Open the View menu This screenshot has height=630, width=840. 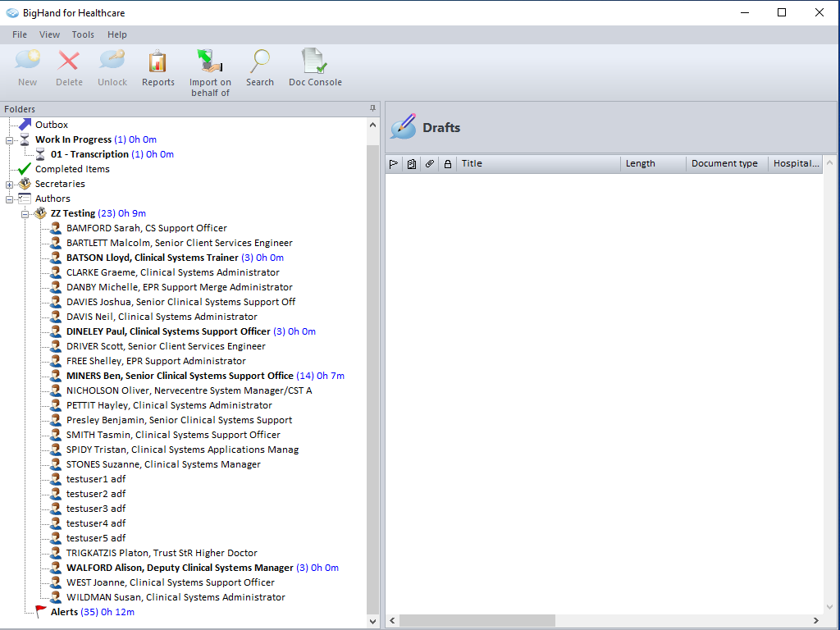49,34
